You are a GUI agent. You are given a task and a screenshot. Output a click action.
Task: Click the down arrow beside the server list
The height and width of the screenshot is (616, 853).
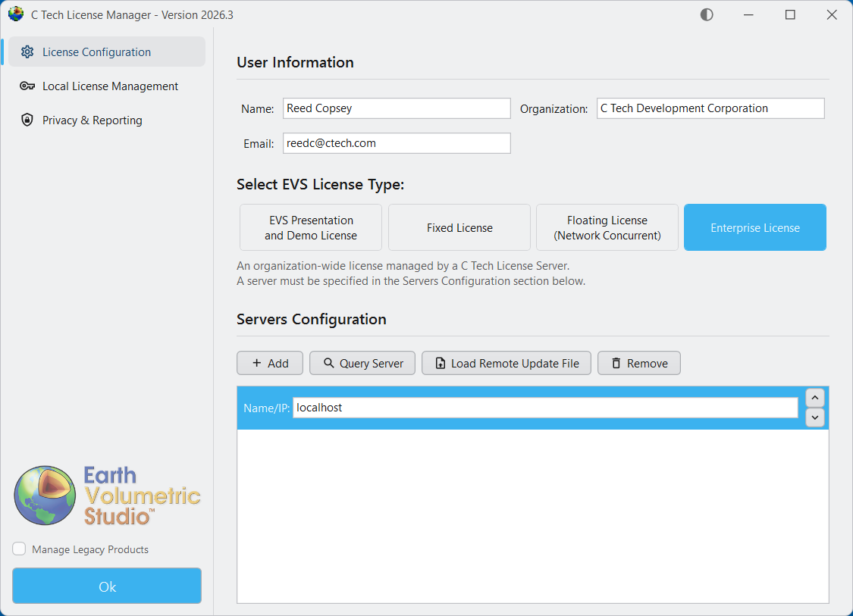click(x=814, y=417)
